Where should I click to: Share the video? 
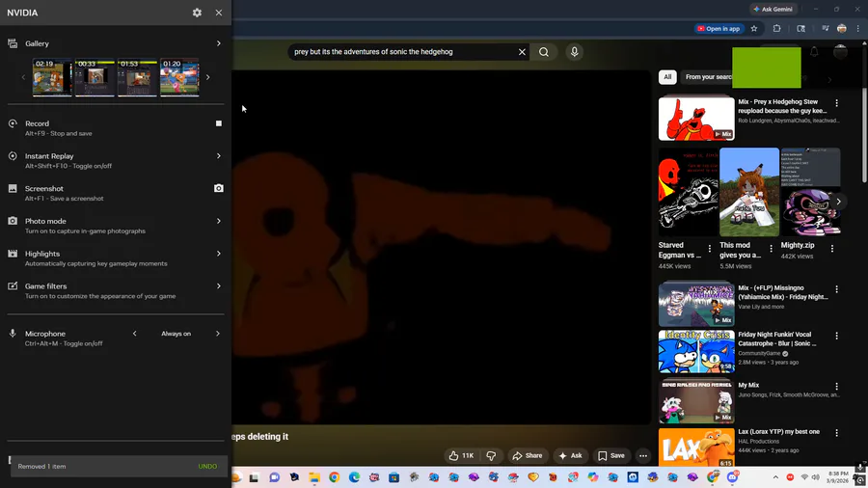528,456
